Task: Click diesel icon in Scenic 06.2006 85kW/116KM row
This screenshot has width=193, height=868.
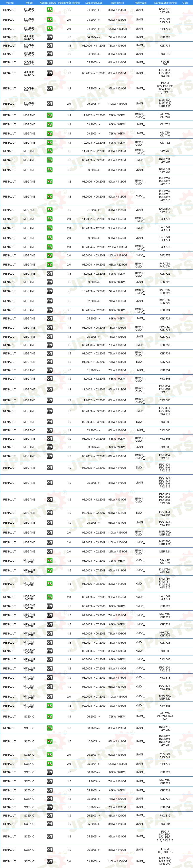Action: (x=50, y=850)
